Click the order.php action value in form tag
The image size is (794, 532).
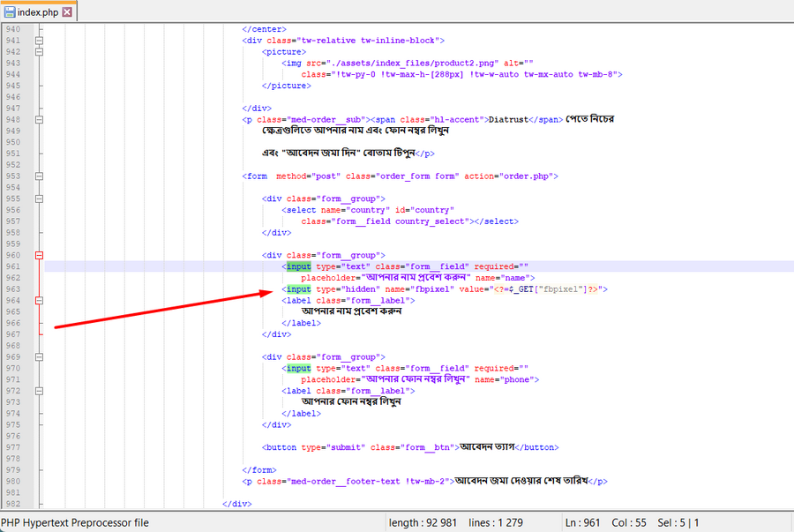click(x=525, y=176)
